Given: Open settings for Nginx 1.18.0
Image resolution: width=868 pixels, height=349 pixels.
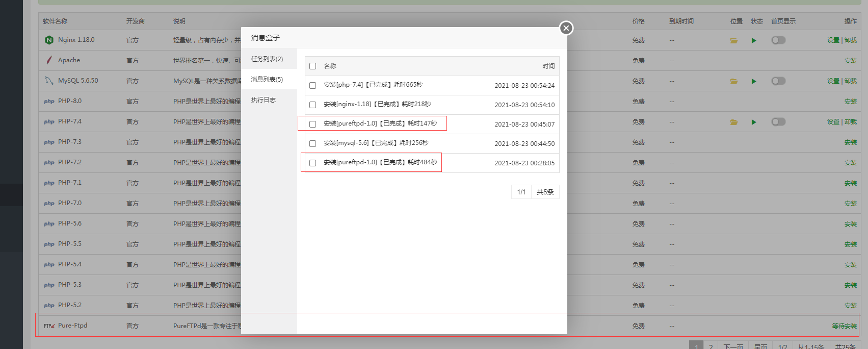Looking at the screenshot, I should click(x=833, y=40).
